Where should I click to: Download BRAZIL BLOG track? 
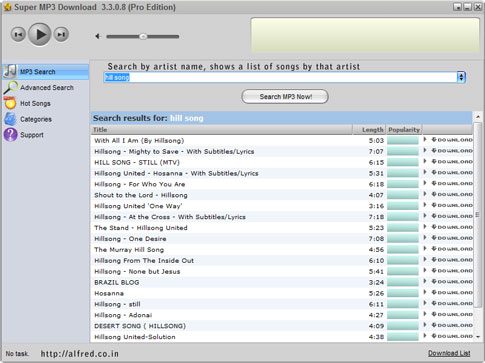pos(452,282)
